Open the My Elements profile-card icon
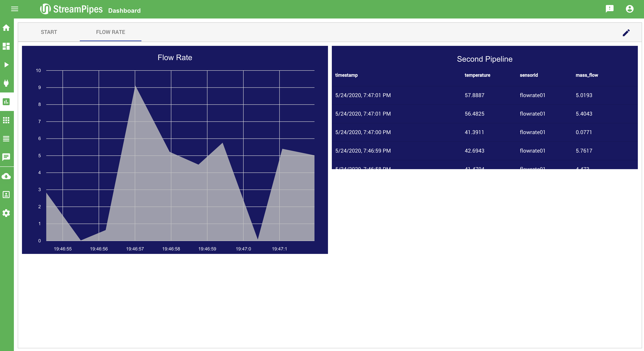The image size is (644, 351). pyautogui.click(x=6, y=195)
